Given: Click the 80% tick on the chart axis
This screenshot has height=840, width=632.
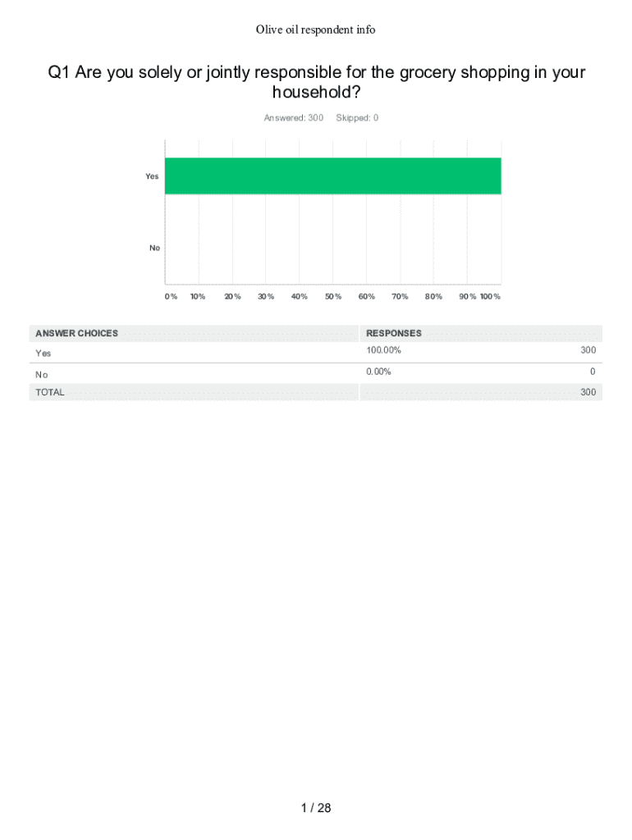Looking at the screenshot, I should (433, 296).
